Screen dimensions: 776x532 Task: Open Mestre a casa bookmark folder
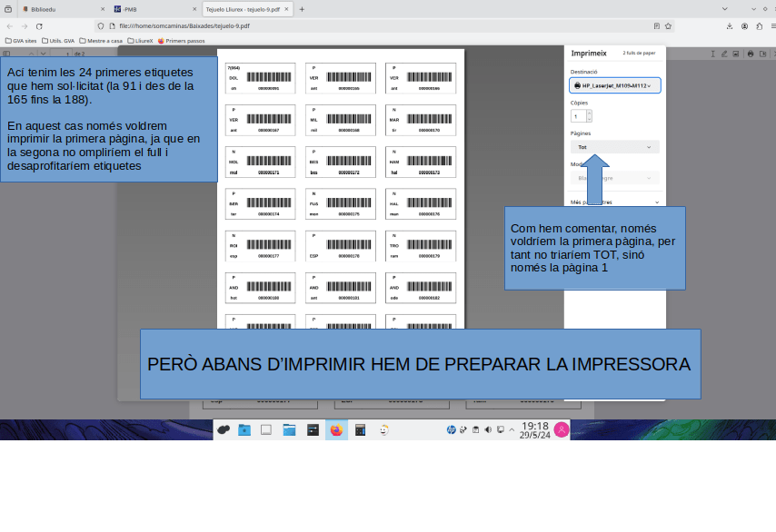[101, 41]
